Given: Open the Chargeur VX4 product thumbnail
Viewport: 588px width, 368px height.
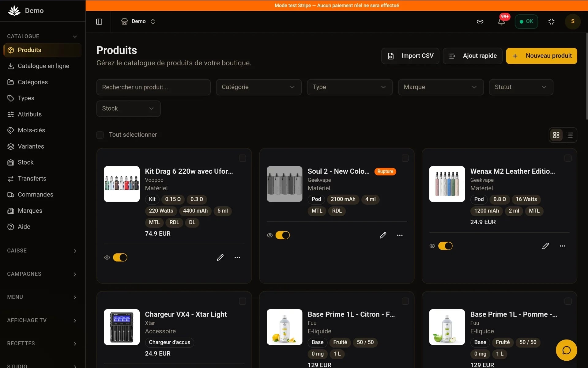Looking at the screenshot, I should coord(122,327).
